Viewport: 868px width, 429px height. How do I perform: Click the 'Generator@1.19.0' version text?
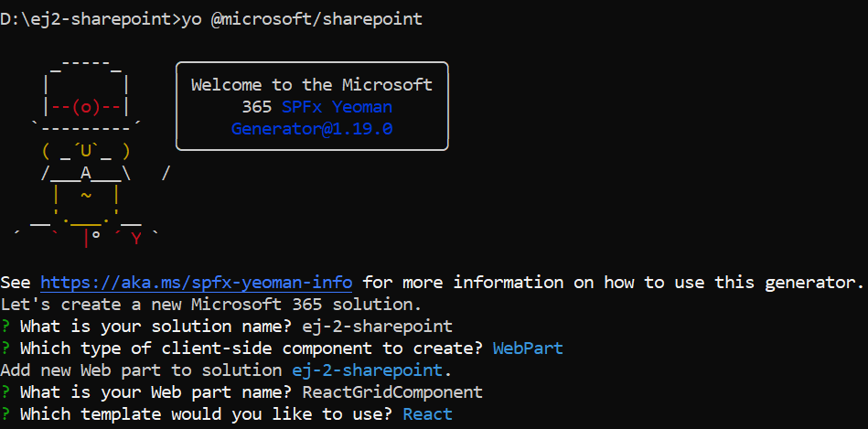click(312, 129)
